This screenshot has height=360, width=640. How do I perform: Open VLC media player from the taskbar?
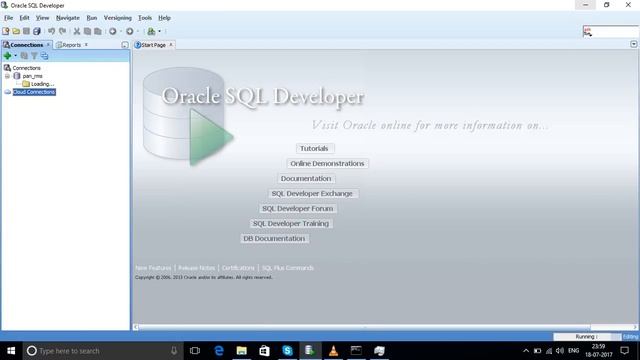pos(333,351)
